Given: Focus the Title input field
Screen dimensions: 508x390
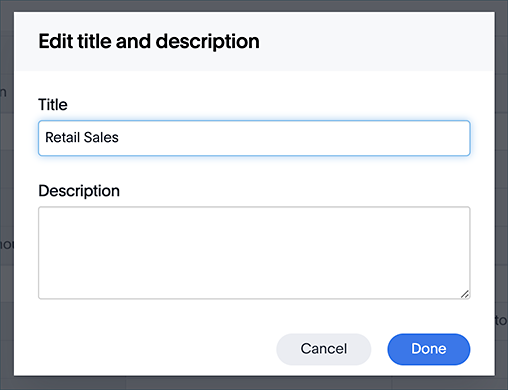Looking at the screenshot, I should [x=254, y=138].
